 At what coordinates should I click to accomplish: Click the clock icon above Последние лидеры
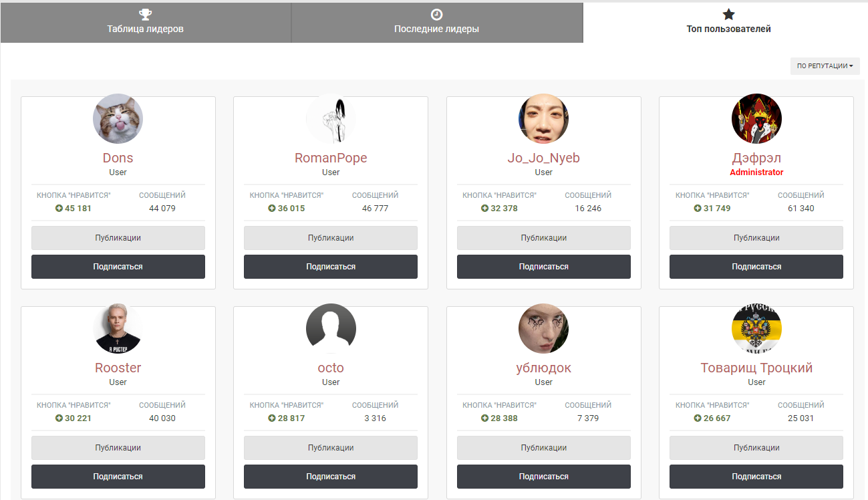436,15
